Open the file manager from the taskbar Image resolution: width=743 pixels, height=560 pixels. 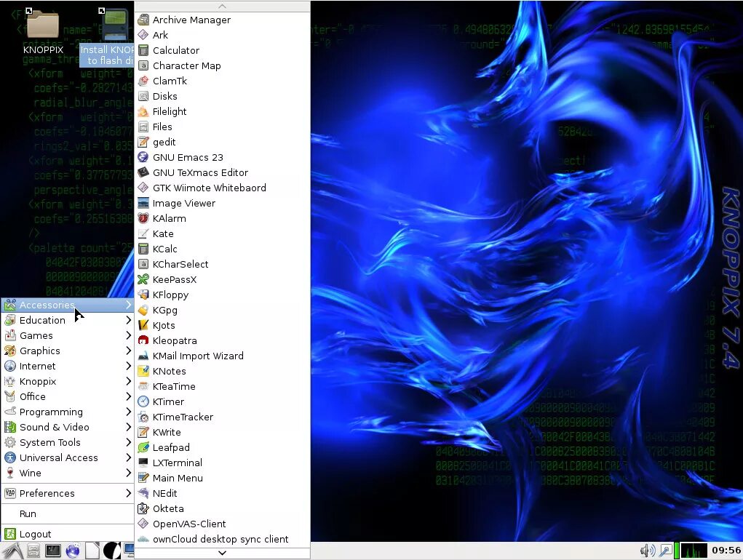33,551
